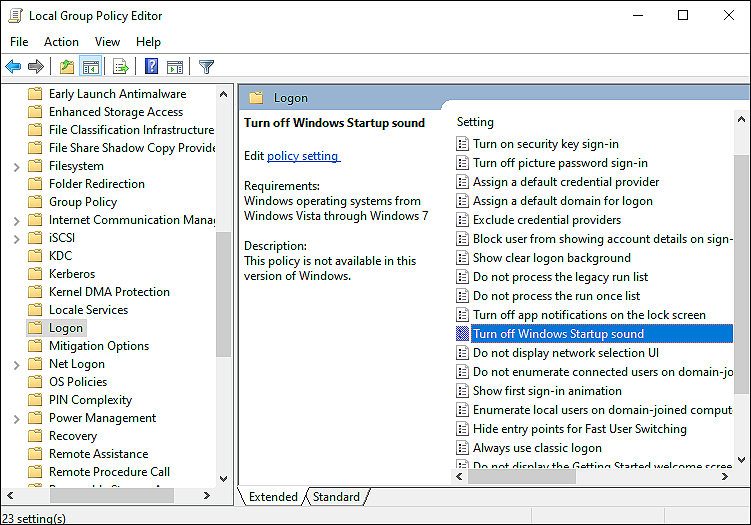Click the Setting column header
This screenshot has height=525, width=751.
475,122
